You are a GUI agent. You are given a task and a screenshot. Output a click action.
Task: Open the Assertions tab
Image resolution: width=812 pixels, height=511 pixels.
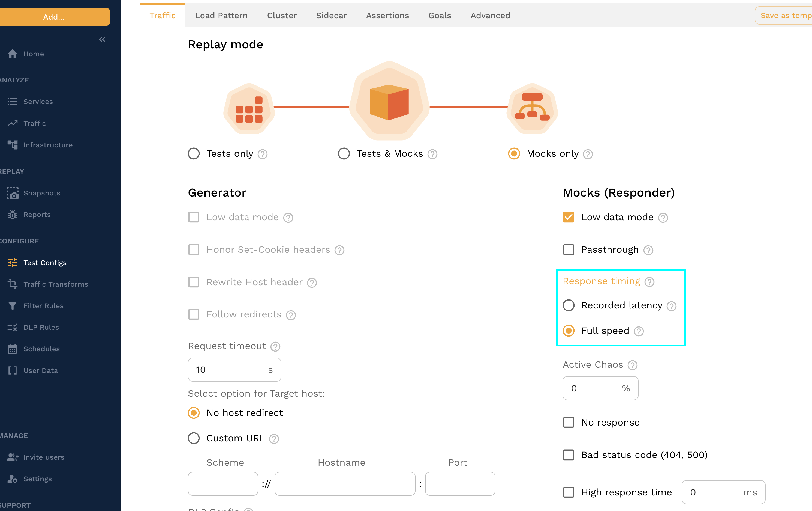tap(387, 16)
